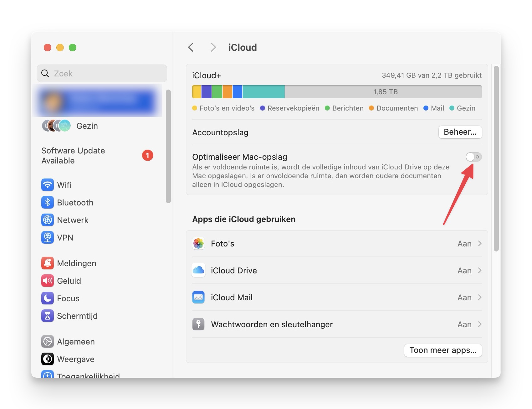Click iCloud Mail Aan status
Screen dimensions: 532x409
click(464, 297)
